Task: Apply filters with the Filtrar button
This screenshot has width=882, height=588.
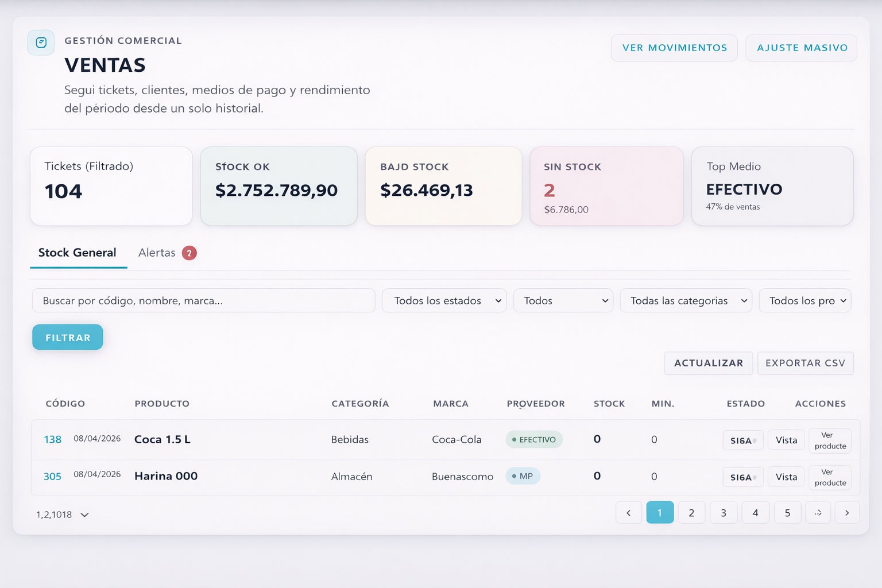Action: (68, 337)
